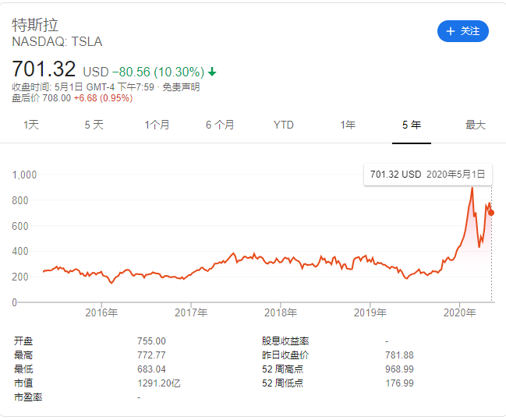Image resolution: width=506 pixels, height=420 pixels.
Task: Open the YTD chart tab
Action: click(x=283, y=125)
